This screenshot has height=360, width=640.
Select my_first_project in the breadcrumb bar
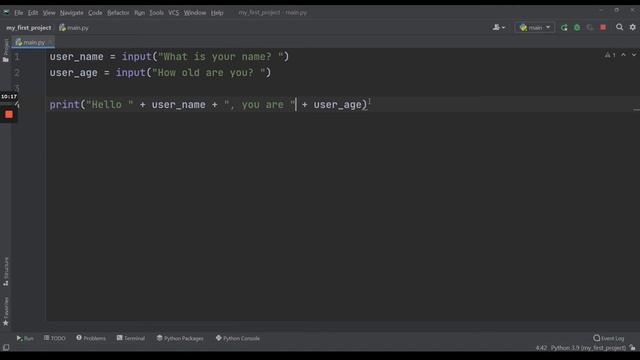click(x=29, y=28)
